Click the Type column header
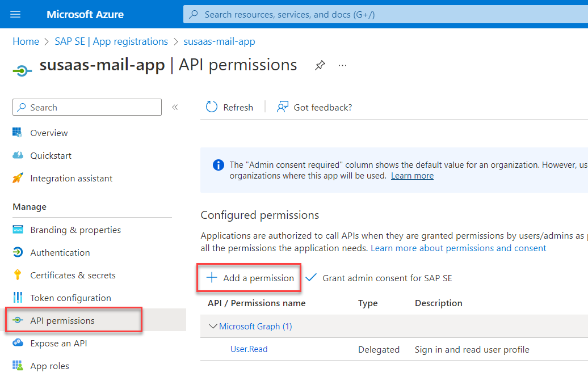This screenshot has width=588, height=377. pyautogui.click(x=368, y=303)
